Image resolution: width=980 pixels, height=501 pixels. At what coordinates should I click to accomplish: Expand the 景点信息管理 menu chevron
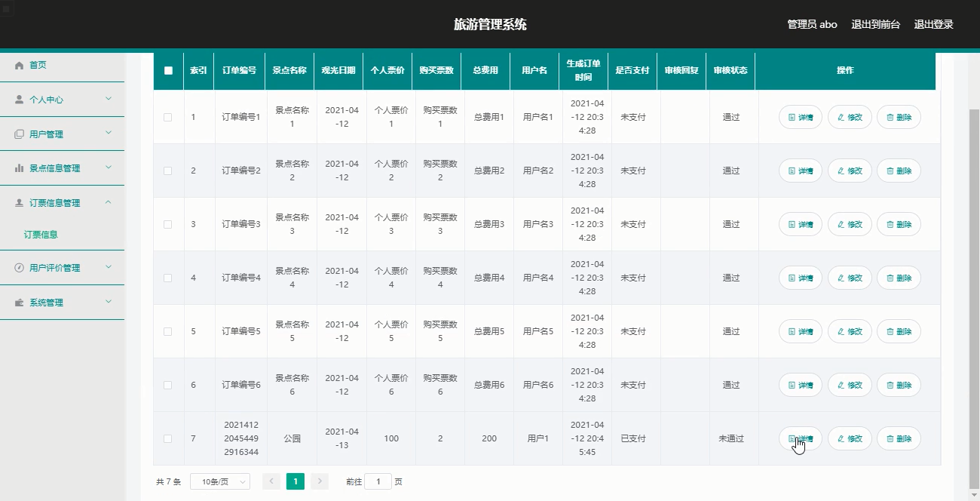(109, 168)
